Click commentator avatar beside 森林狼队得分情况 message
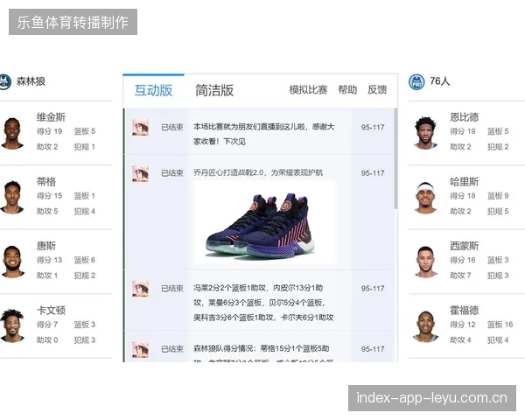Viewport: 525px width, 420px height. pos(140,349)
